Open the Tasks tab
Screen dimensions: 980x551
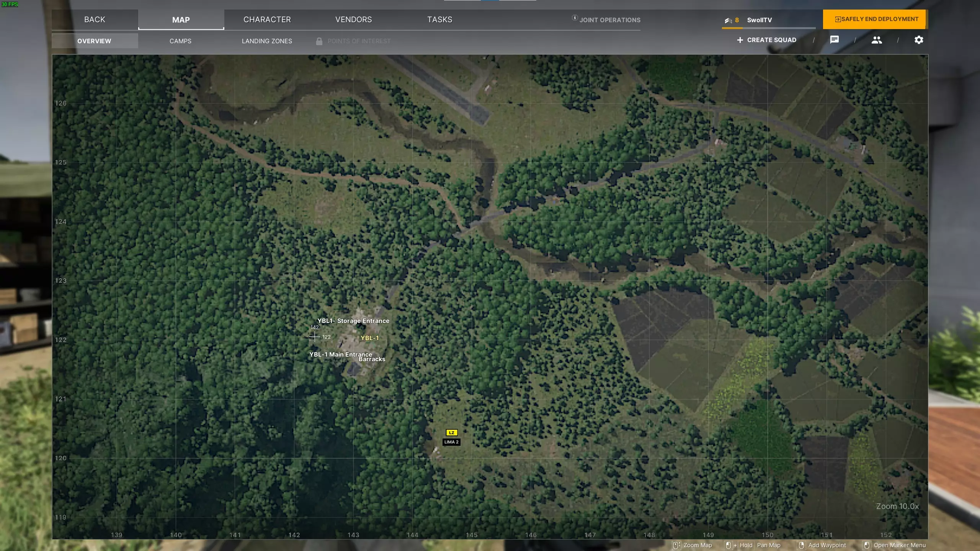pyautogui.click(x=439, y=20)
